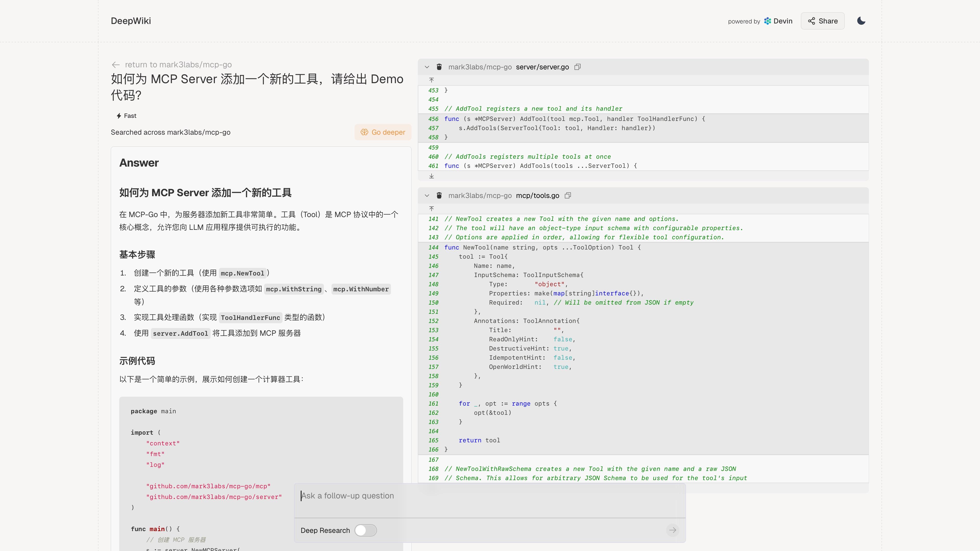The width and height of the screenshot is (980, 551).
Task: Copy mcp/tools.go file path
Action: pyautogui.click(x=568, y=195)
